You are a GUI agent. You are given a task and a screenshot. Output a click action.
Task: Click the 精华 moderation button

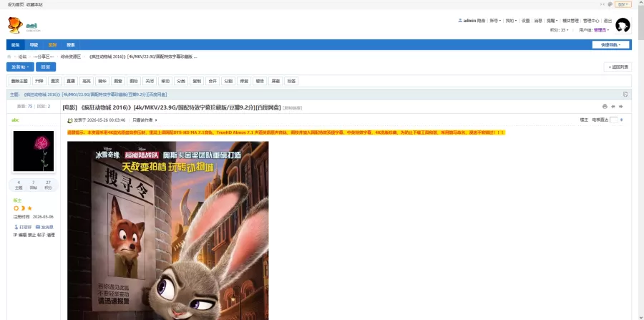coord(102,82)
